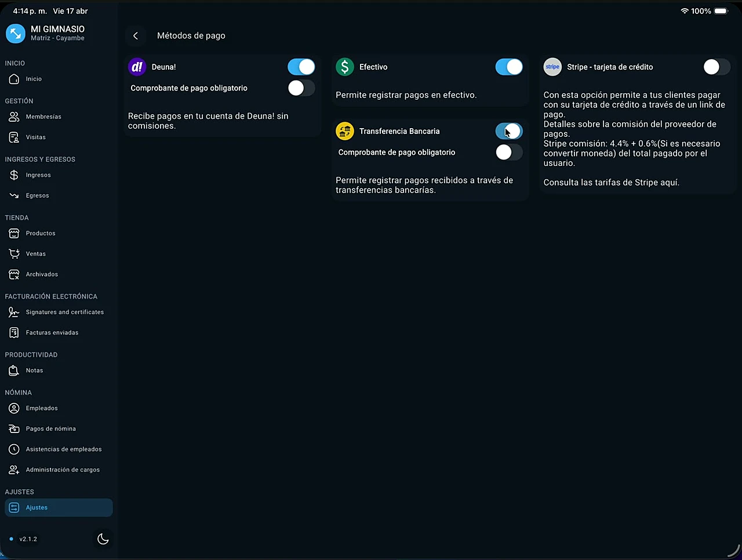Click the Notas clipboard icon

click(13, 370)
